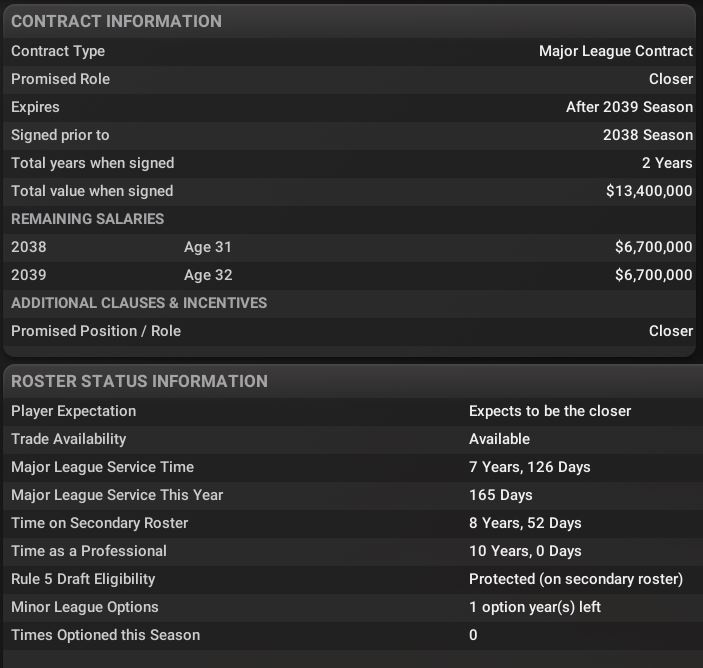Image resolution: width=703 pixels, height=668 pixels.
Task: Click Major League Service This Year label
Action: coord(117,495)
